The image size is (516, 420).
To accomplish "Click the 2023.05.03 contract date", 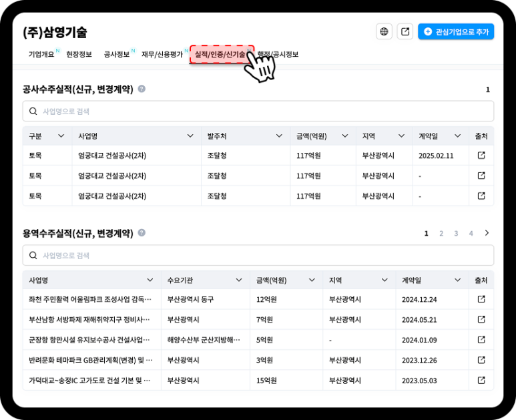I will [419, 381].
